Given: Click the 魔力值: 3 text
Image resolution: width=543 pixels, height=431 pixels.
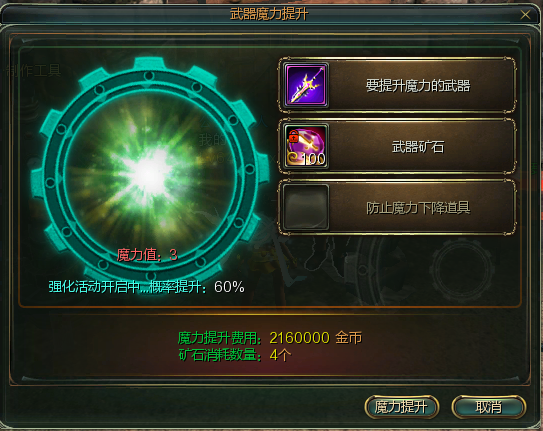Looking at the screenshot, I should pyautogui.click(x=147, y=255).
